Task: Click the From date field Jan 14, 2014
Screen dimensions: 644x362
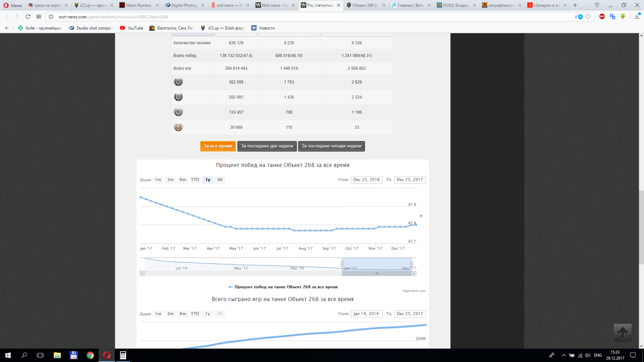Action: pos(367,314)
